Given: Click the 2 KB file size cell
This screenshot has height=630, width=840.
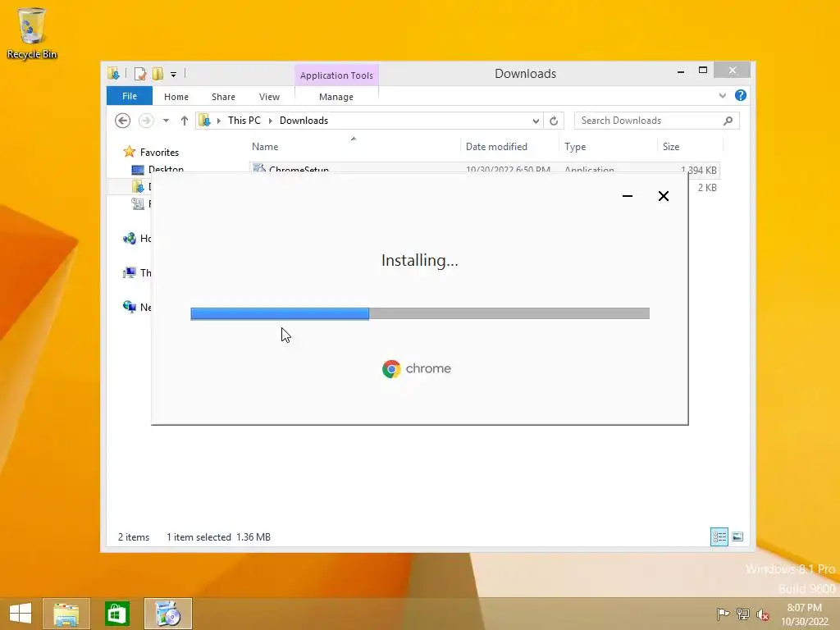Looking at the screenshot, I should (706, 188).
